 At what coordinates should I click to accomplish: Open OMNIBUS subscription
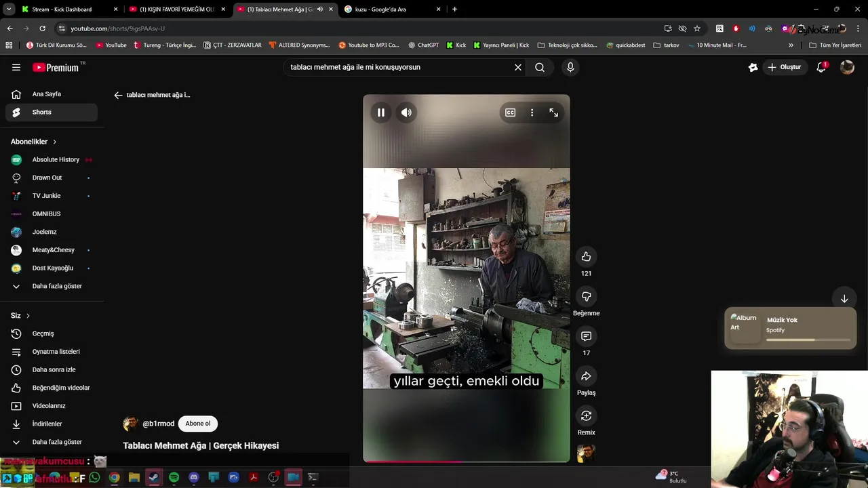52,214
